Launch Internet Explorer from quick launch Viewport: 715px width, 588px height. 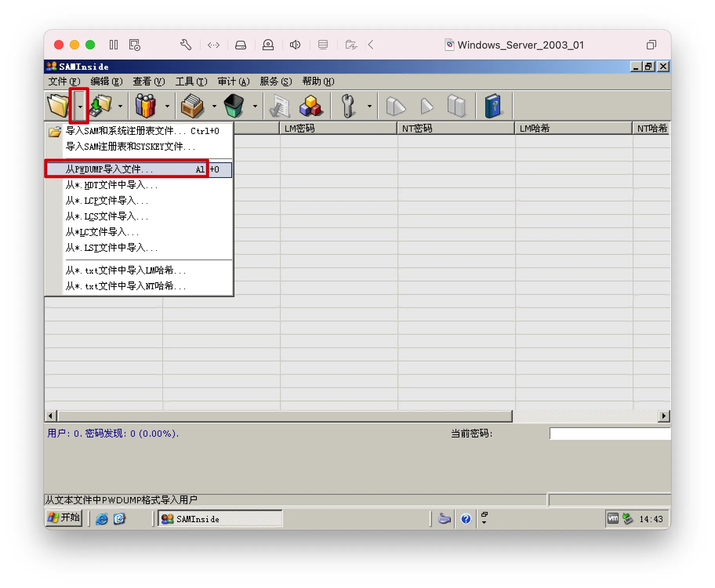click(x=102, y=519)
